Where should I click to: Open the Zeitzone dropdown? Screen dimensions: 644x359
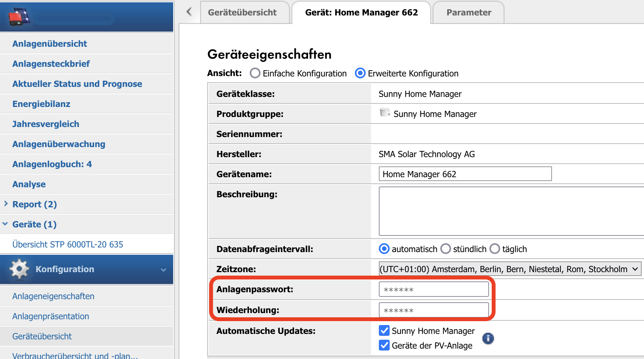(509, 269)
